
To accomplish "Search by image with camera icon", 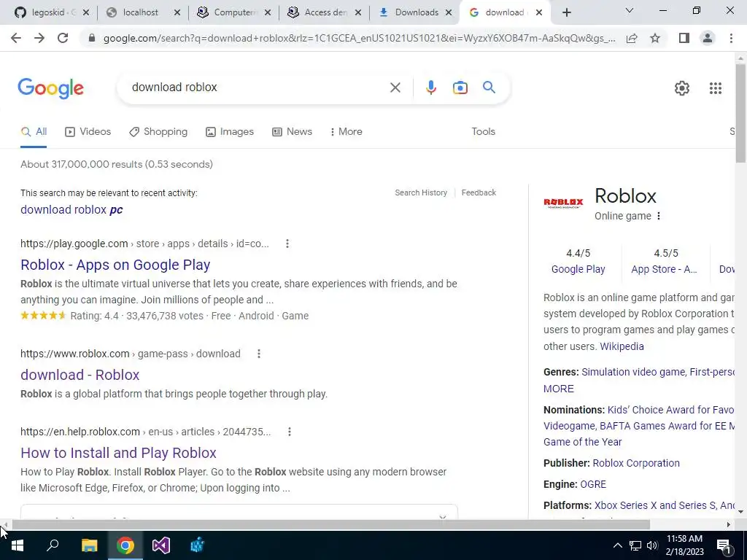I will tap(460, 87).
